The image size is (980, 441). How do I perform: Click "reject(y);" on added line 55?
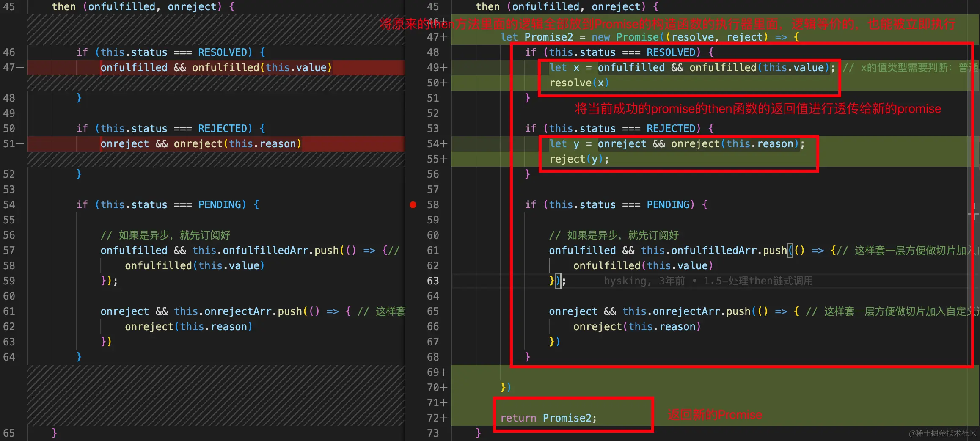tap(579, 159)
